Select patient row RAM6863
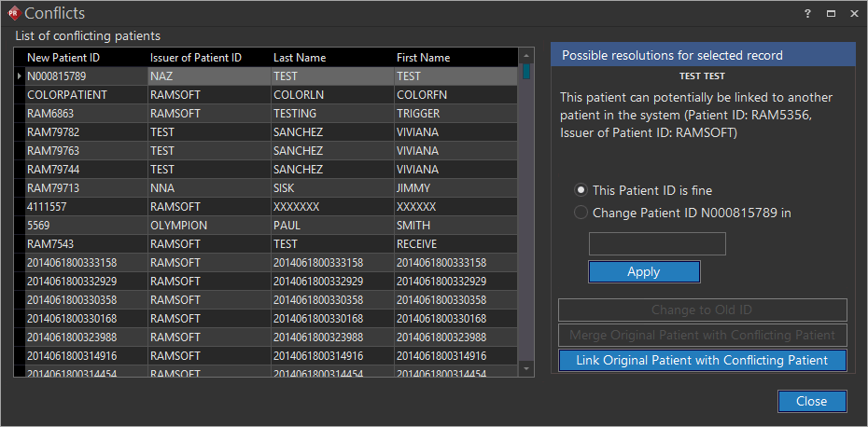868x427 pixels. [x=53, y=114]
